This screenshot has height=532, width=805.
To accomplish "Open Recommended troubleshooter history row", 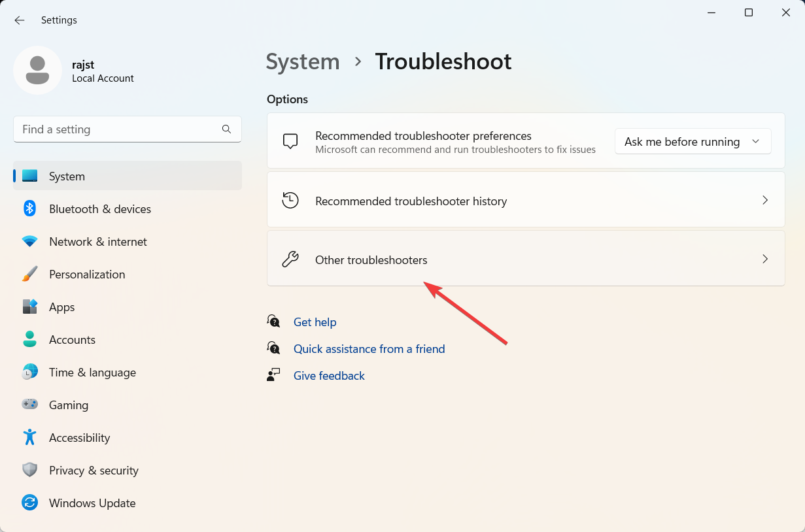I will click(526, 199).
